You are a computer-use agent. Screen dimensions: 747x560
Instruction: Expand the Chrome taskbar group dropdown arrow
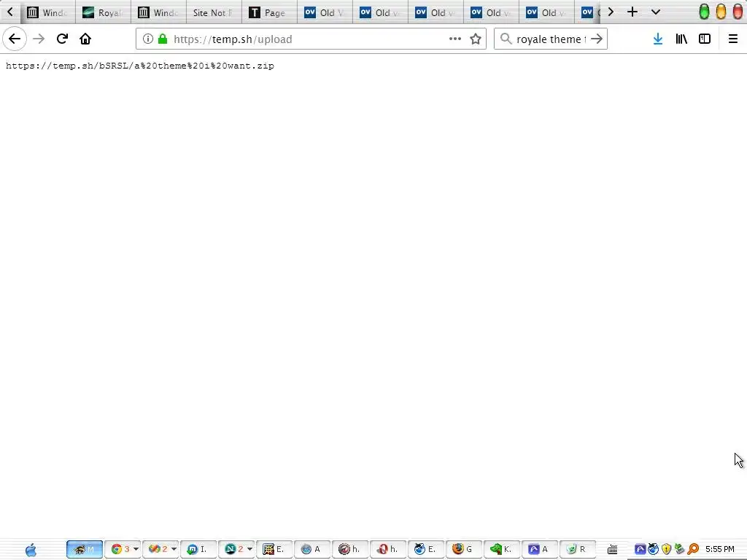[136, 550]
